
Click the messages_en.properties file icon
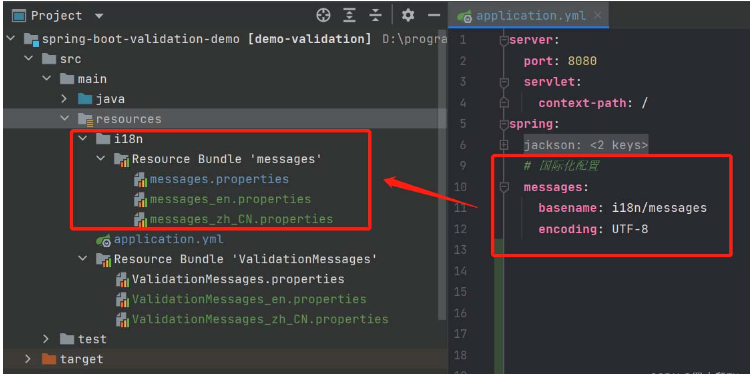click(140, 199)
